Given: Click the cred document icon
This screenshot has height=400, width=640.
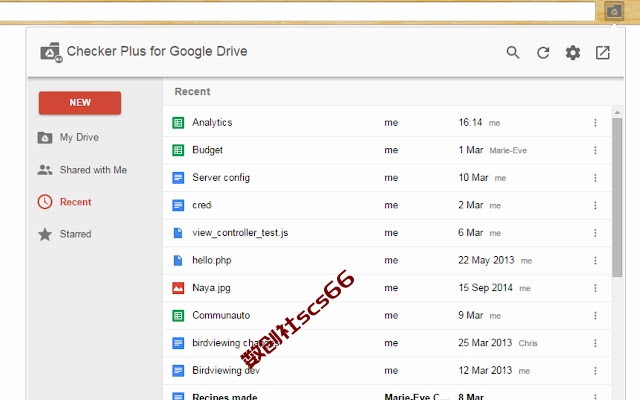Looking at the screenshot, I should point(178,205).
